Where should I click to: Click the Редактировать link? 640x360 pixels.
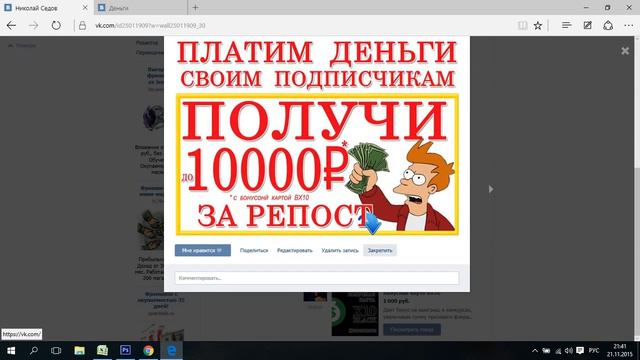(x=295, y=250)
